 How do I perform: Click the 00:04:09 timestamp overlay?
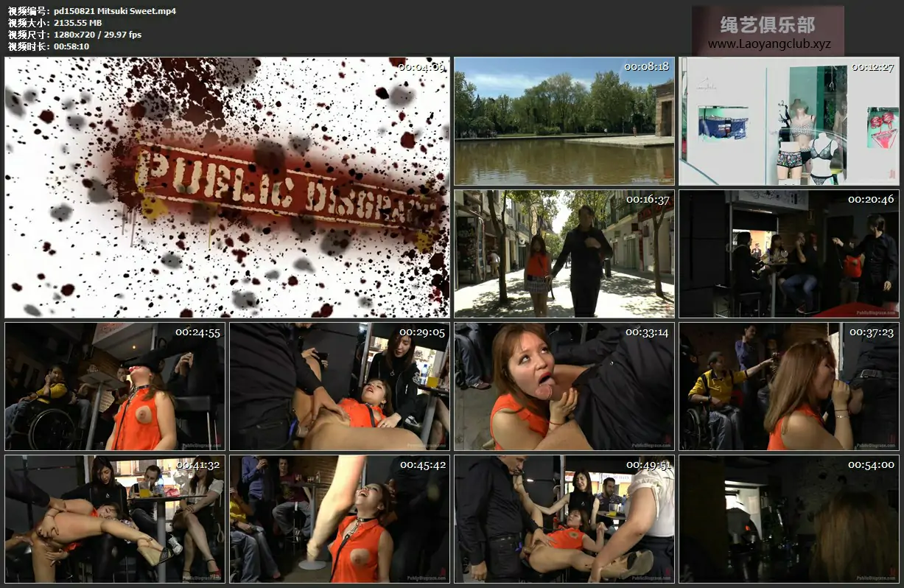pyautogui.click(x=421, y=67)
